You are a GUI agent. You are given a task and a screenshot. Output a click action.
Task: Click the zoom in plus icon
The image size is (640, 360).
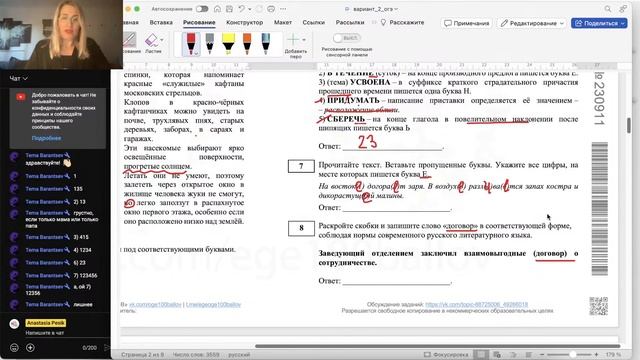(596, 355)
